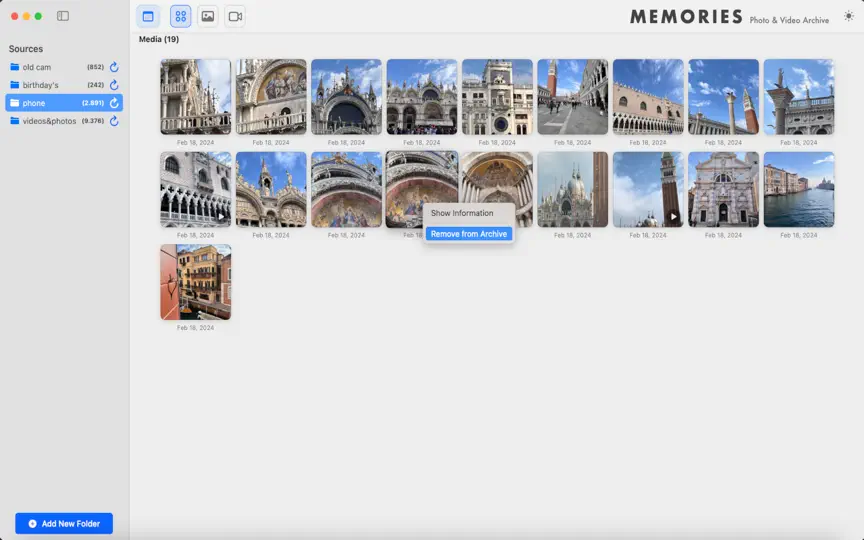Open thumbnail of basilica front with crowd
Screen dimensions: 864x540
pos(422,97)
